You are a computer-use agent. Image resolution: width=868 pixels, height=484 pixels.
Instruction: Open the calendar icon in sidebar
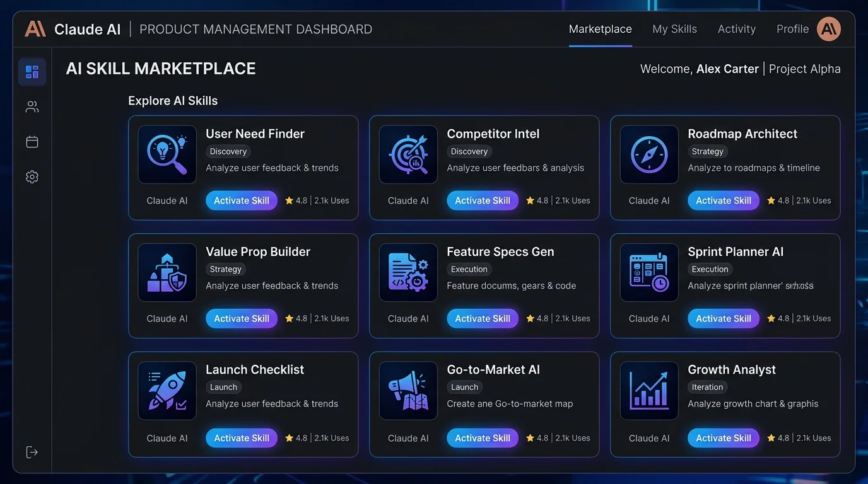coord(32,142)
